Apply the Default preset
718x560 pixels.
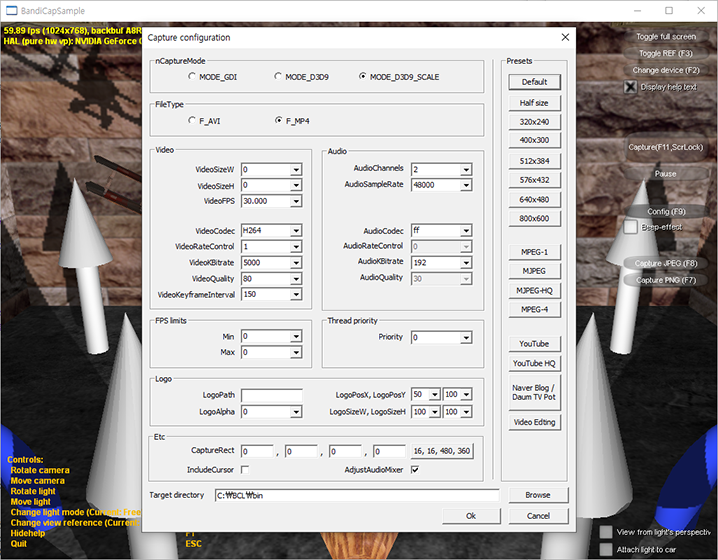534,82
